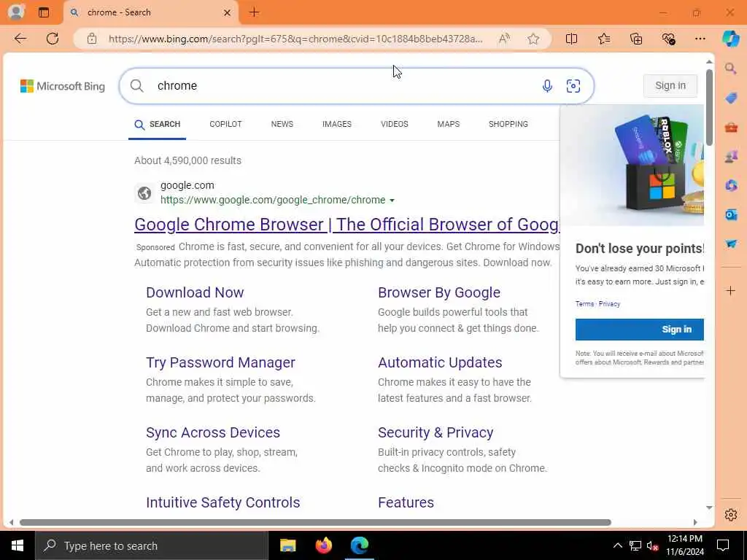
Task: Open Browser essentials heart icon
Action: tap(668, 39)
